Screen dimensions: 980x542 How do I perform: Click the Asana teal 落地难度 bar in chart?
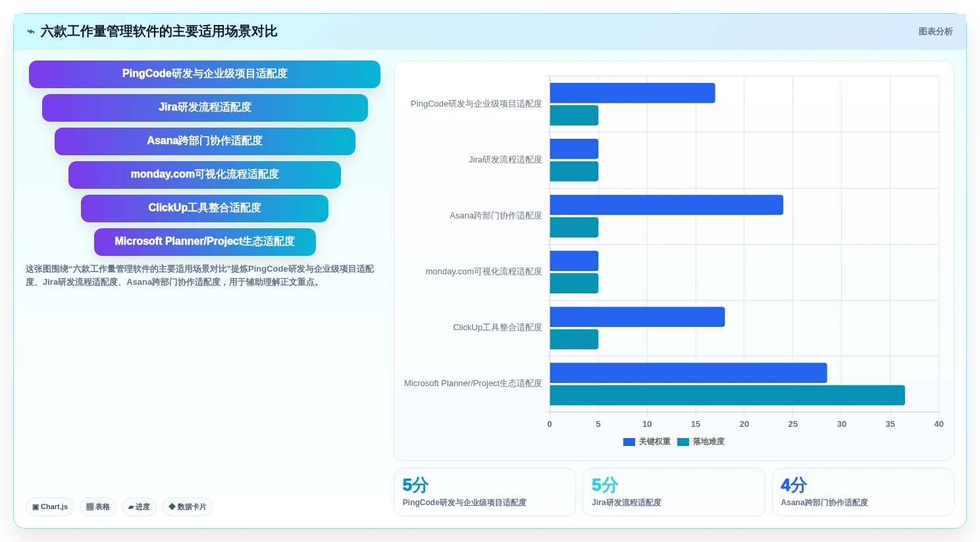point(574,228)
